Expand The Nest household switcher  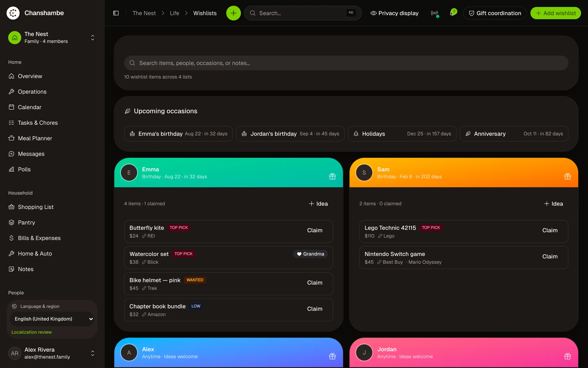[52, 38]
